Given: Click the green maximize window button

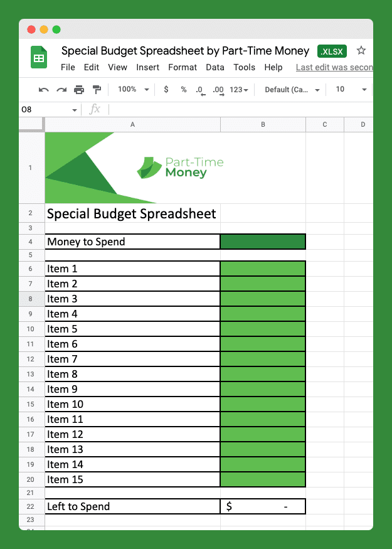Looking at the screenshot, I should (x=56, y=29).
